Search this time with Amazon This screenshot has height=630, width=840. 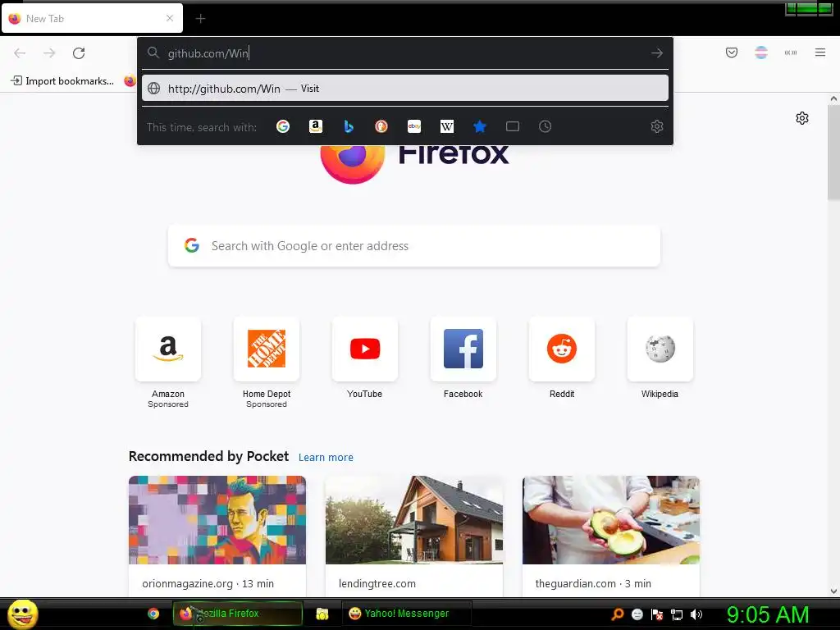[316, 126]
